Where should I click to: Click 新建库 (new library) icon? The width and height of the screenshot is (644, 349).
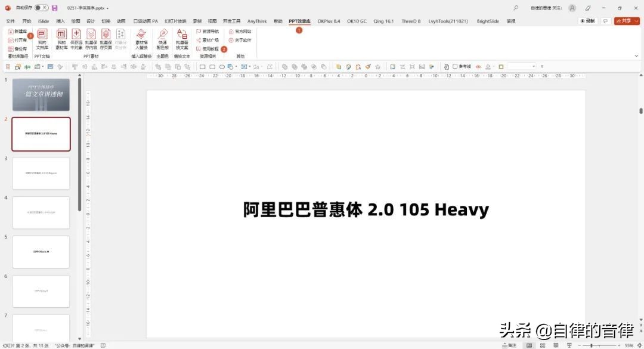coord(11,32)
